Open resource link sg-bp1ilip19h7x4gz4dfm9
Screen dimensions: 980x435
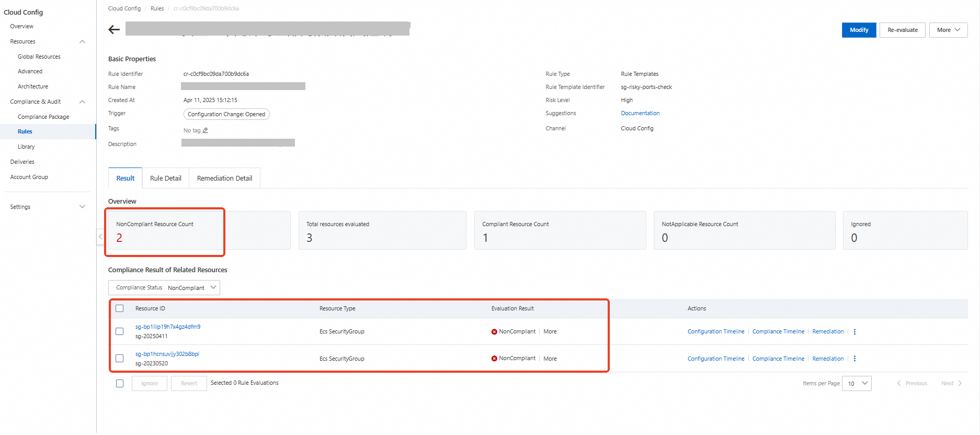pyautogui.click(x=168, y=327)
